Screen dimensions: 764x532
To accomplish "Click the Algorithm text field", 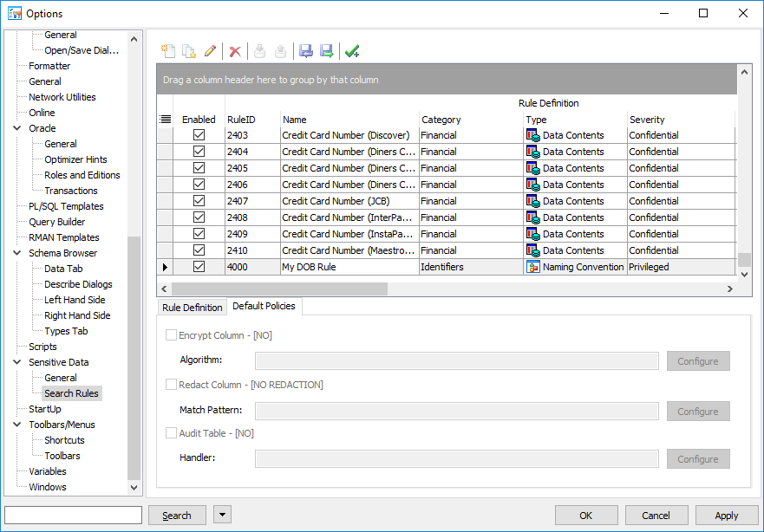I will tap(457, 361).
